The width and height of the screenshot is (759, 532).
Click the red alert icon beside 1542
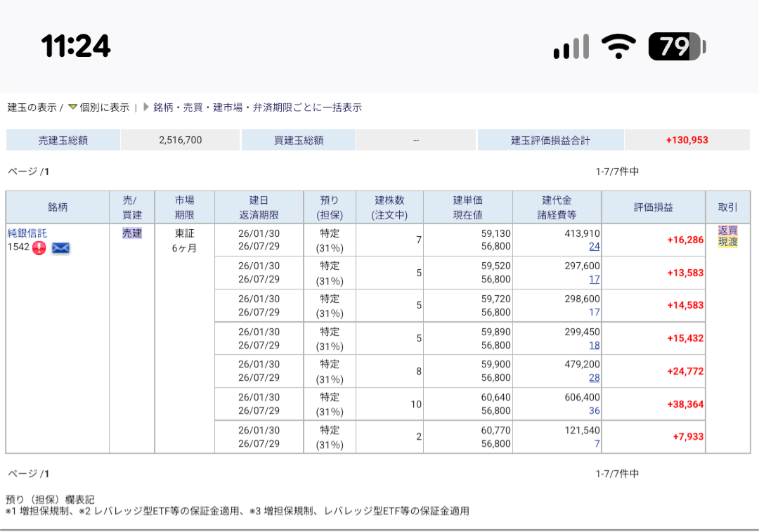click(39, 247)
